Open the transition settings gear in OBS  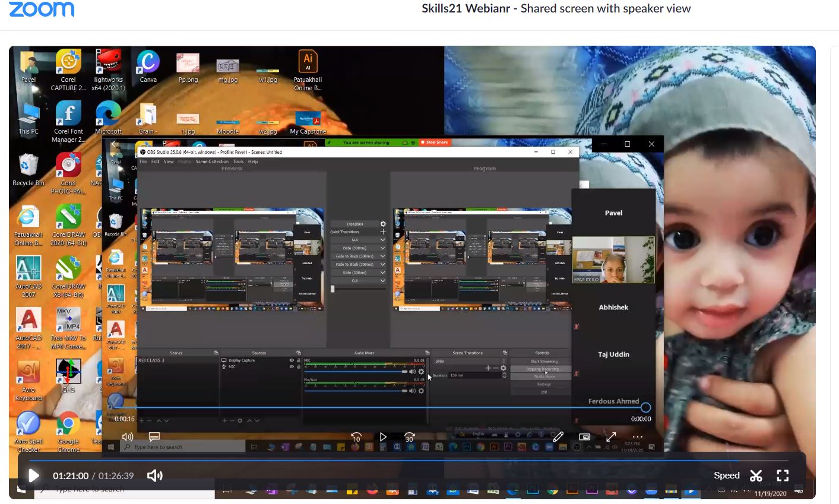coord(383,224)
